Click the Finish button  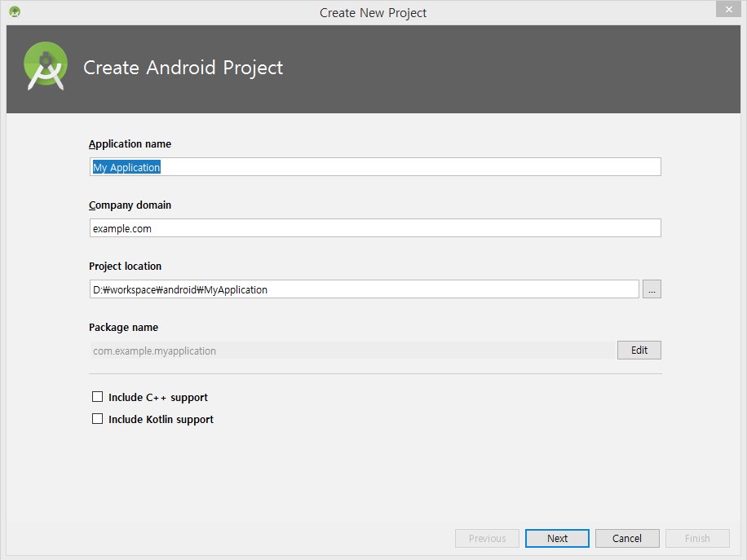[x=697, y=538]
